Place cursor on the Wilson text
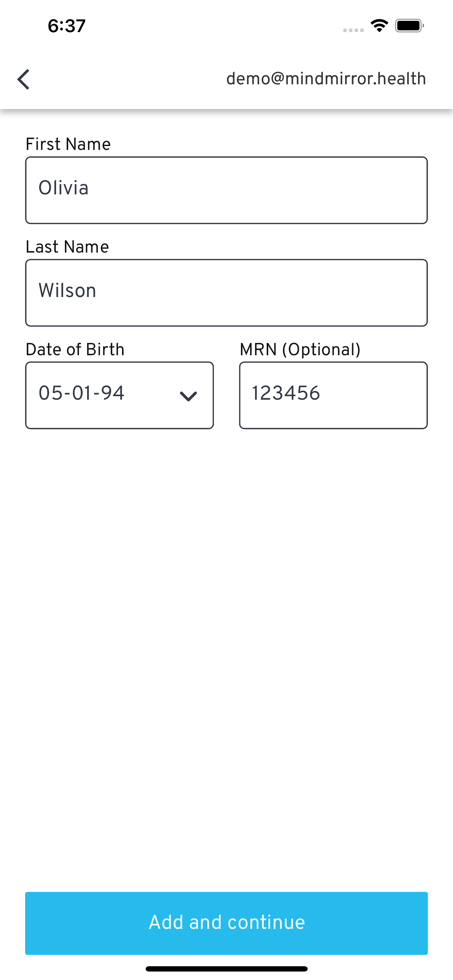 (67, 291)
